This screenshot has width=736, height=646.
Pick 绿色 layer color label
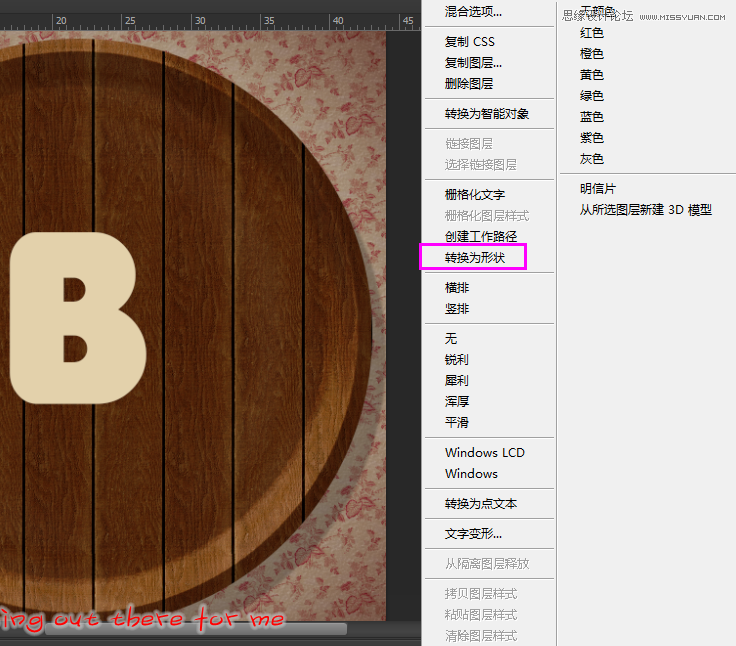[x=591, y=96]
